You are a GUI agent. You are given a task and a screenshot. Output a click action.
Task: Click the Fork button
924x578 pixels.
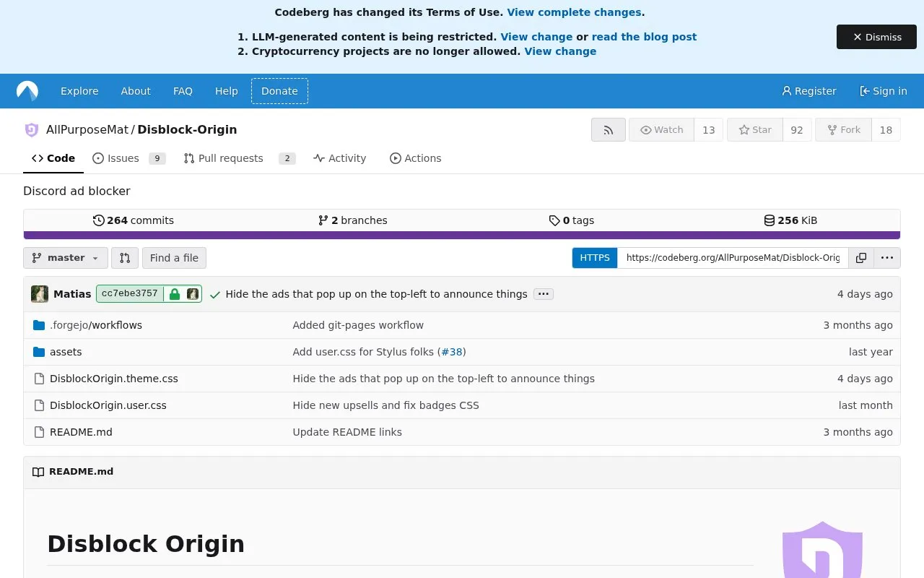pos(843,130)
